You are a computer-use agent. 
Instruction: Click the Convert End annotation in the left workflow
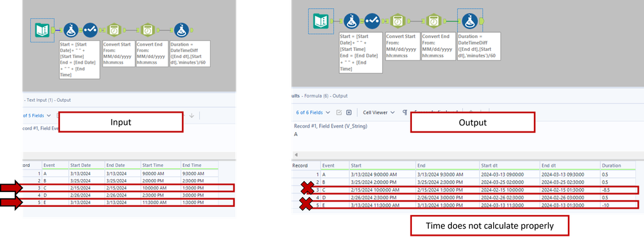click(x=152, y=53)
